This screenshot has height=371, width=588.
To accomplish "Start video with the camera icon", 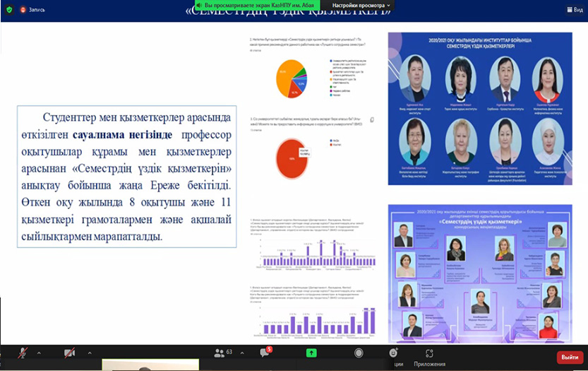I will pyautogui.click(x=69, y=352).
